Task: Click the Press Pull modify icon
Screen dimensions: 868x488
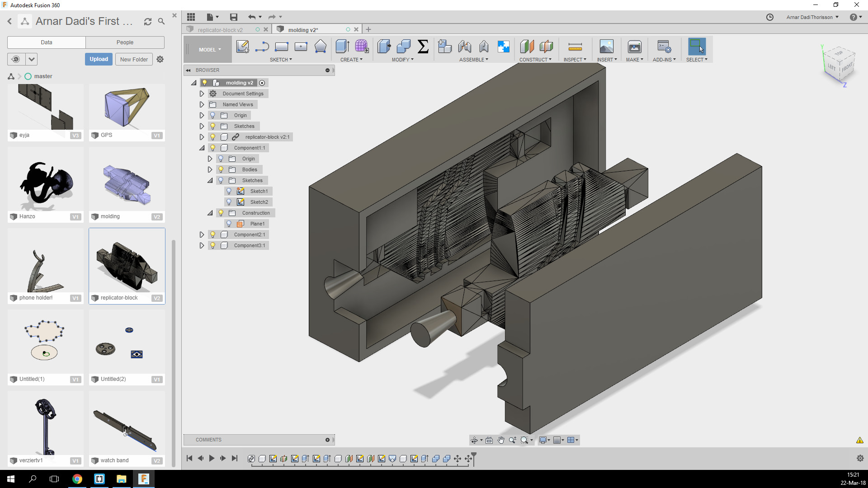Action: [384, 47]
